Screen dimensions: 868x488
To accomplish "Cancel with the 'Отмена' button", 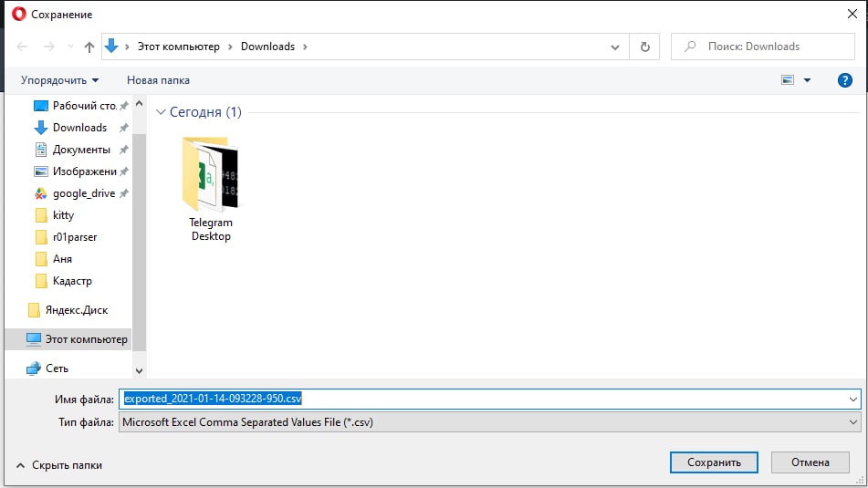I will click(x=810, y=462).
